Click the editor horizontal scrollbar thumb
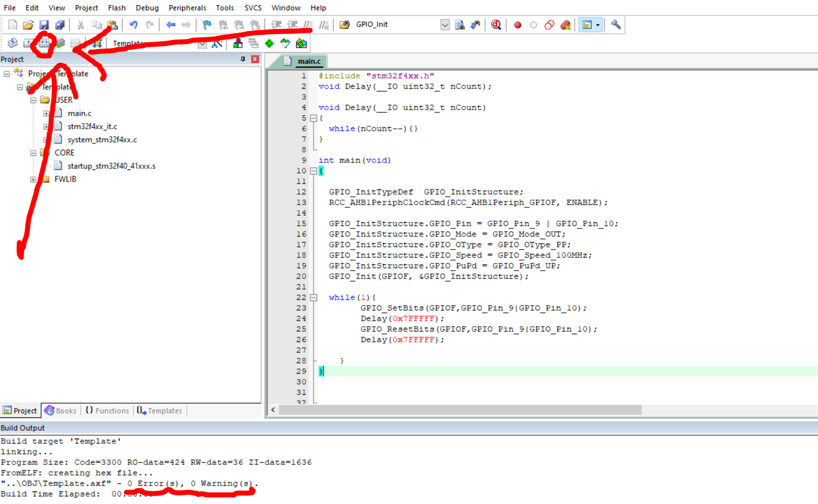This screenshot has height=504, width=818. (460, 410)
